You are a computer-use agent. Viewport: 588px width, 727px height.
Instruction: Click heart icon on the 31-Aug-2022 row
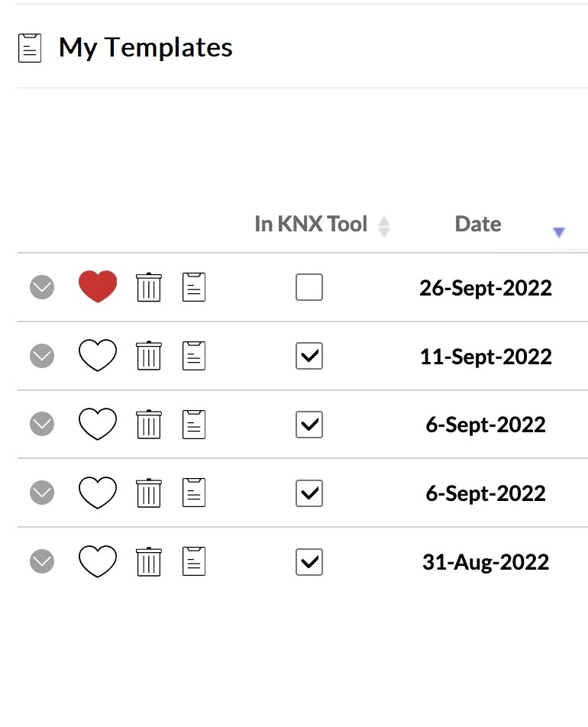click(x=98, y=562)
